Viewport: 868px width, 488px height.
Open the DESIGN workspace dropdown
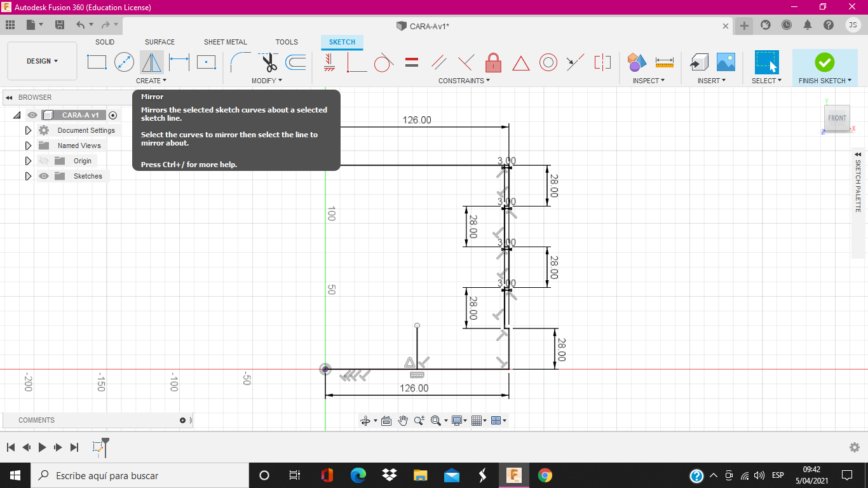[42, 61]
